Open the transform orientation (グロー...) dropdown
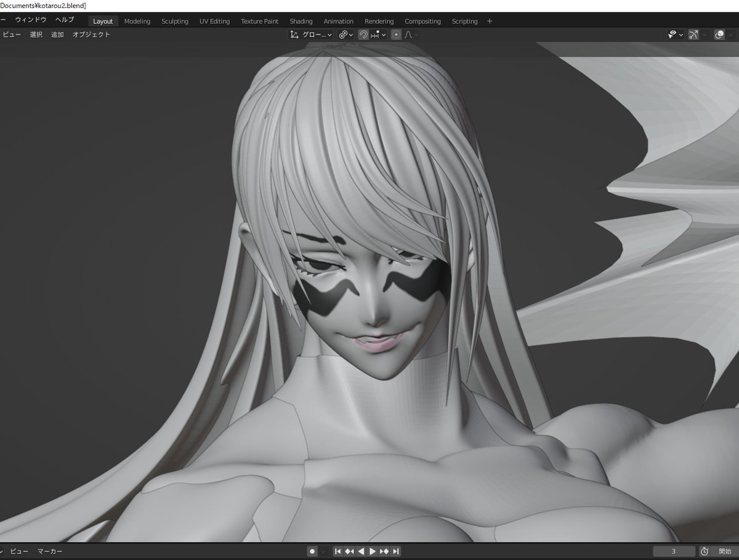Screen dimensions: 739x560 coord(312,35)
